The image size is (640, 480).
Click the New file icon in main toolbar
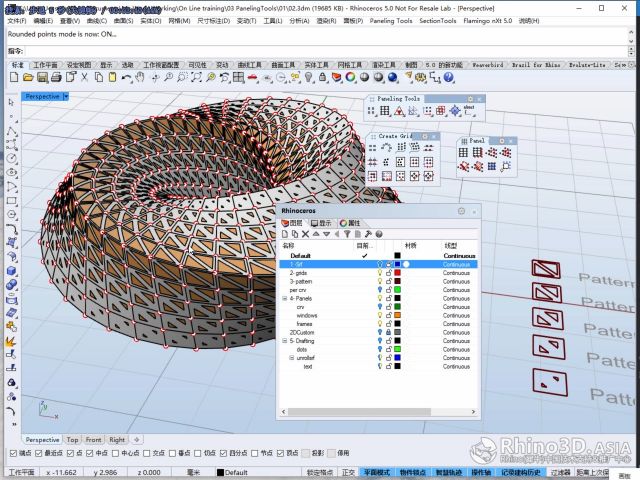(x=14, y=77)
